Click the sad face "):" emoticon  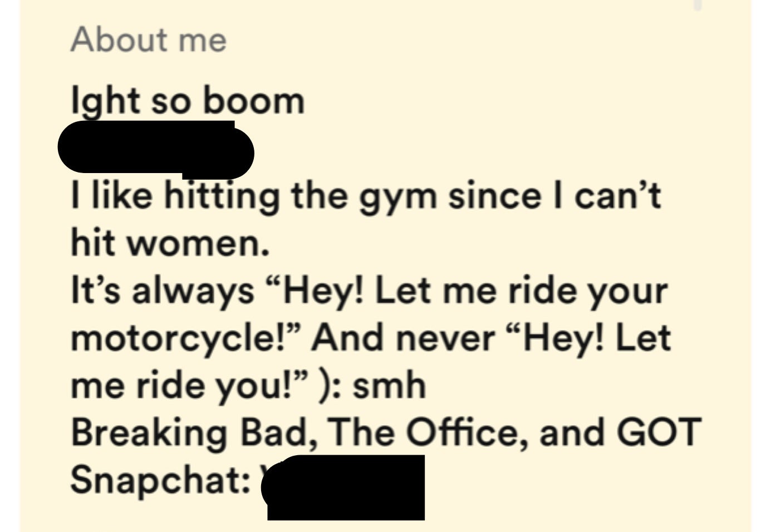(x=331, y=385)
